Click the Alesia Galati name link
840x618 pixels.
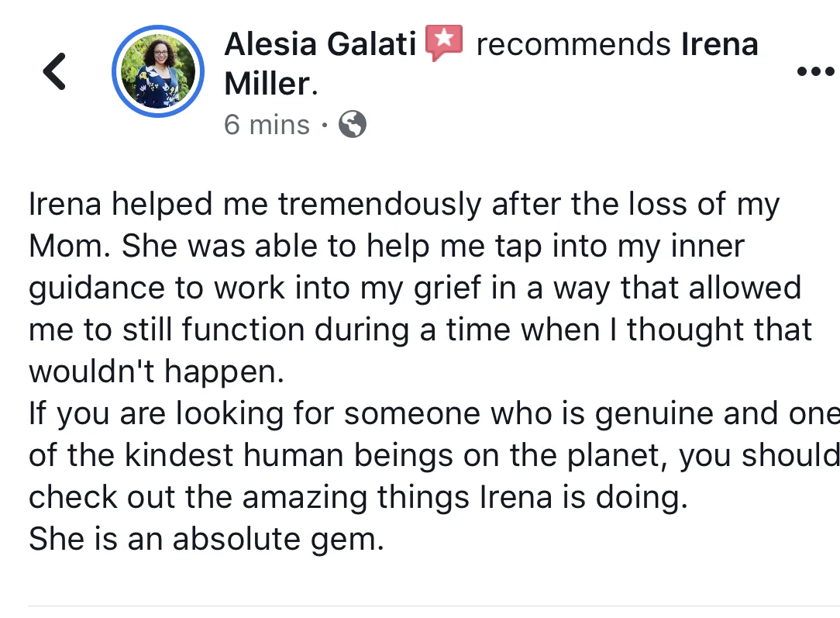point(320,45)
